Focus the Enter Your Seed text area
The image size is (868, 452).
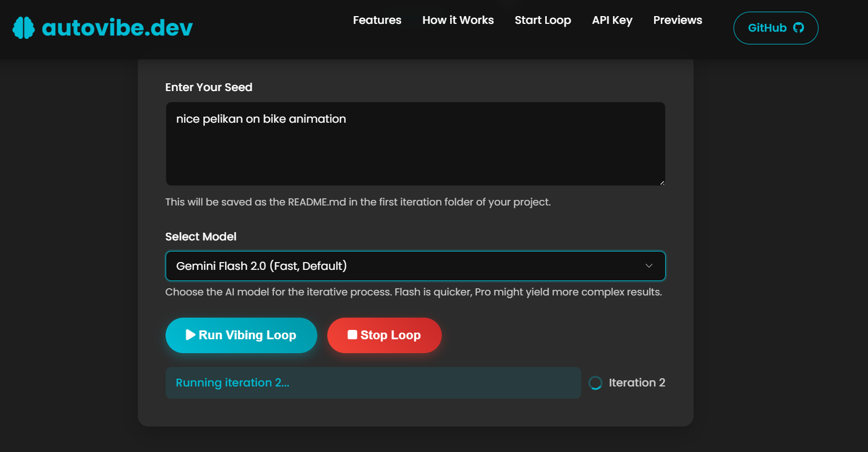pos(415,144)
